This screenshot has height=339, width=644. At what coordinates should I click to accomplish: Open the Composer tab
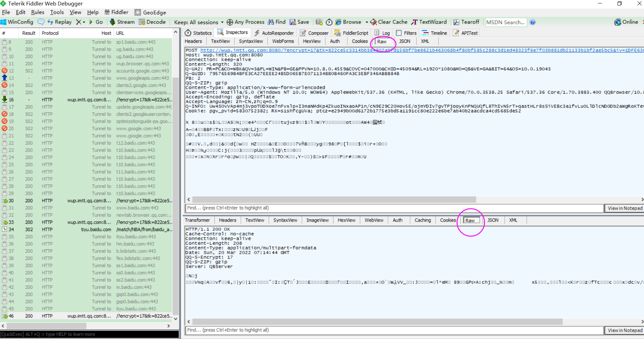(x=314, y=33)
